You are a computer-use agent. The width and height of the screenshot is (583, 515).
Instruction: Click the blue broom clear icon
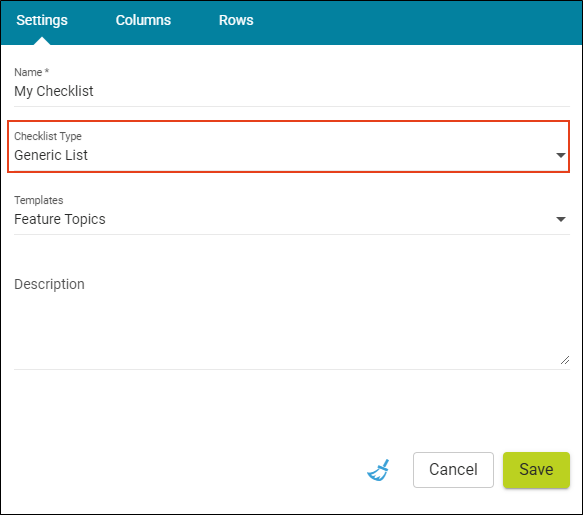(379, 470)
